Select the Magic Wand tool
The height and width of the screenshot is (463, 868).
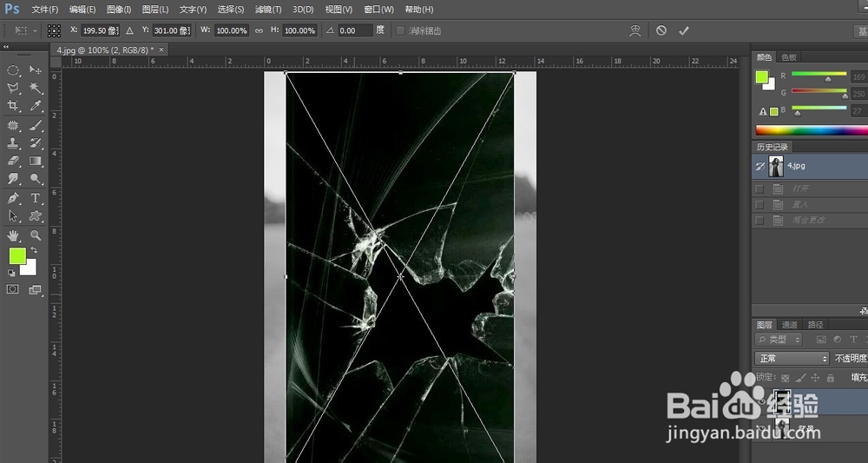point(36,88)
